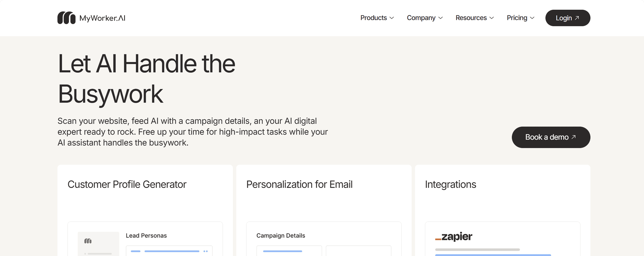Expand the Resources navigation dropdown
644x256 pixels.
tap(474, 18)
